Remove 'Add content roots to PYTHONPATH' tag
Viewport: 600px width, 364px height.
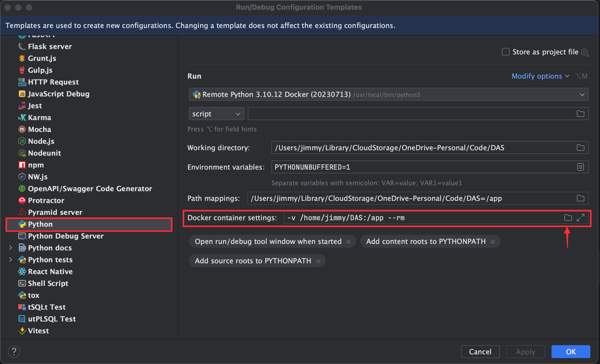coord(493,242)
